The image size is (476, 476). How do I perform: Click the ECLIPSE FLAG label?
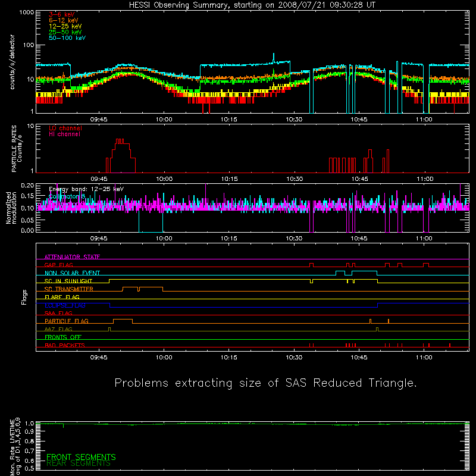click(x=65, y=305)
